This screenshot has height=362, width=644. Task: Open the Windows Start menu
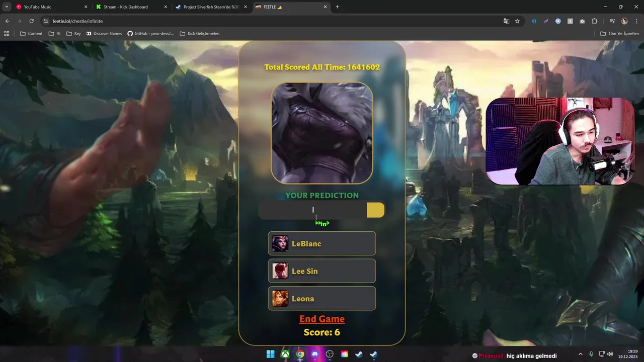(x=270, y=354)
